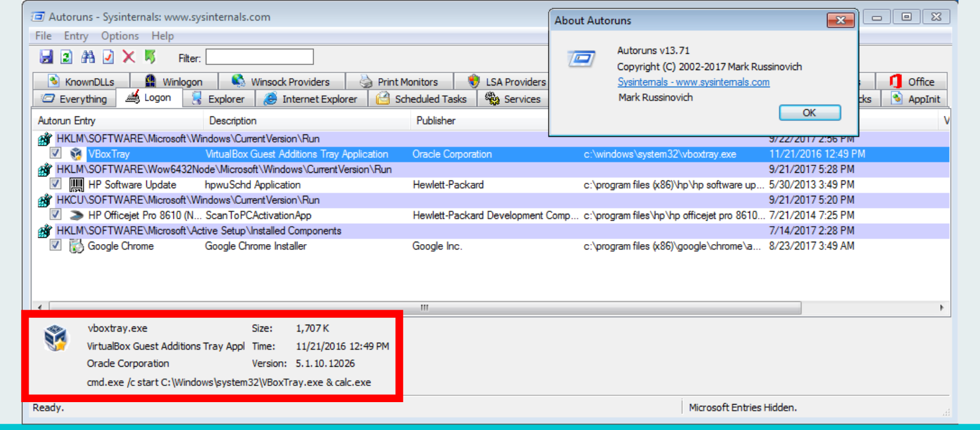This screenshot has width=980, height=430.
Task: Toggle the Google Chrome entry checkbox
Action: tap(56, 245)
